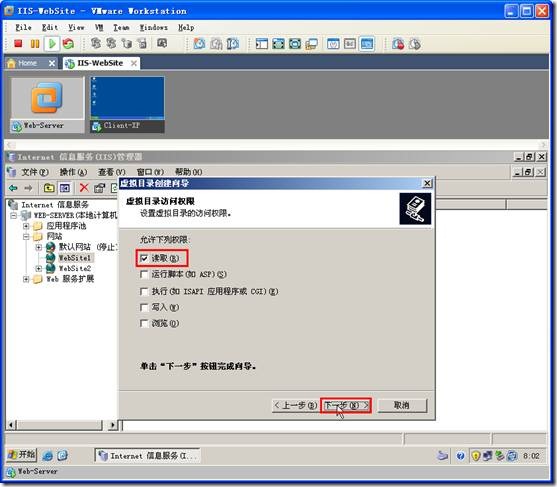Click the up one level folder icon

tap(49, 188)
